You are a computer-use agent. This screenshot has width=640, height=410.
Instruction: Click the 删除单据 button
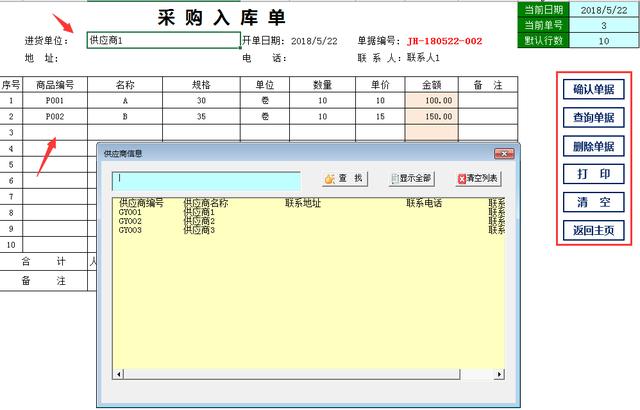coord(593,146)
